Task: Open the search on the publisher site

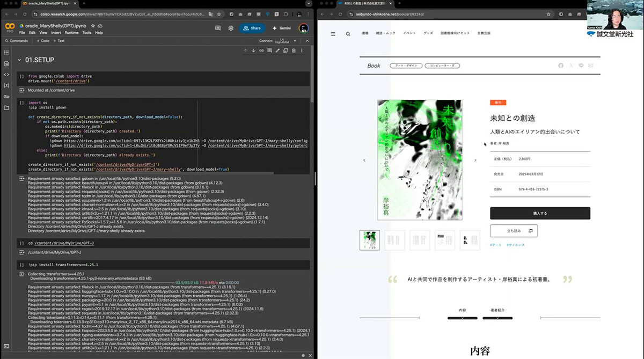Action: tap(348, 34)
